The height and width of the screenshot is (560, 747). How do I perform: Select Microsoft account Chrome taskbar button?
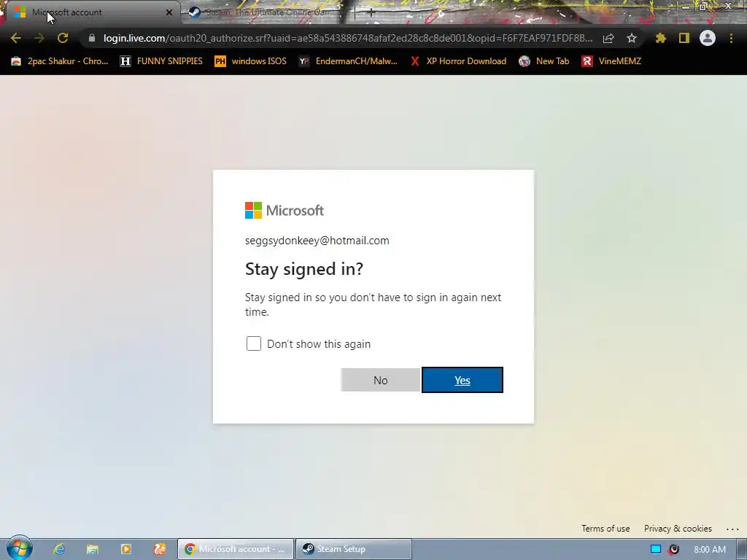[x=236, y=549]
